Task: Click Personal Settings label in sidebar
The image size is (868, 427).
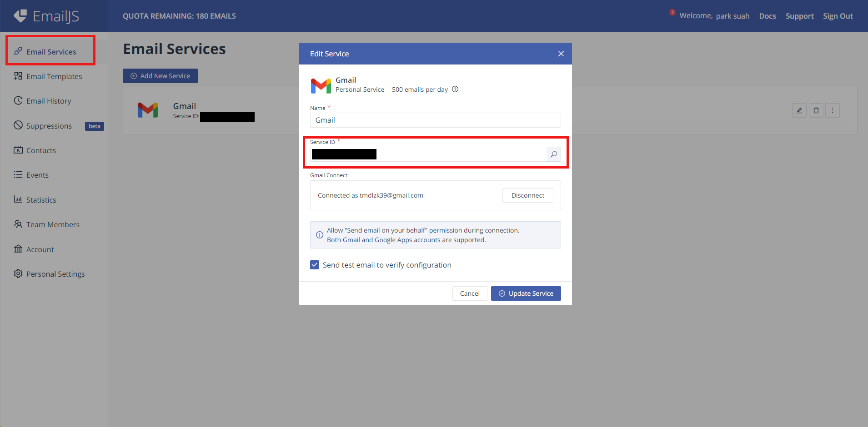Action: coord(55,274)
